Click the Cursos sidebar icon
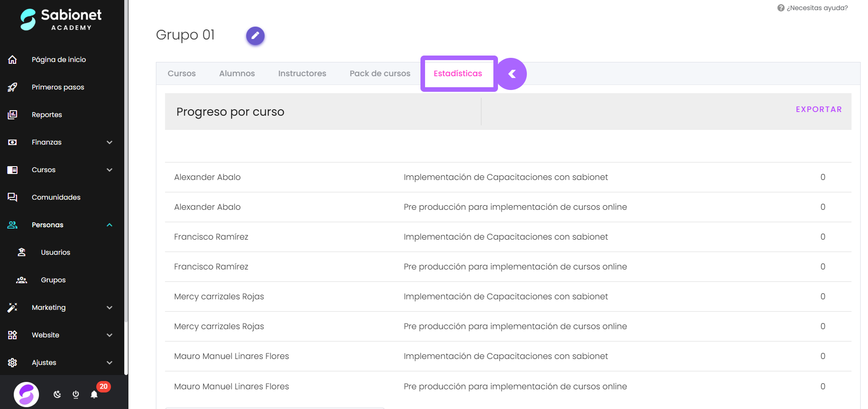868x409 pixels. [12, 170]
